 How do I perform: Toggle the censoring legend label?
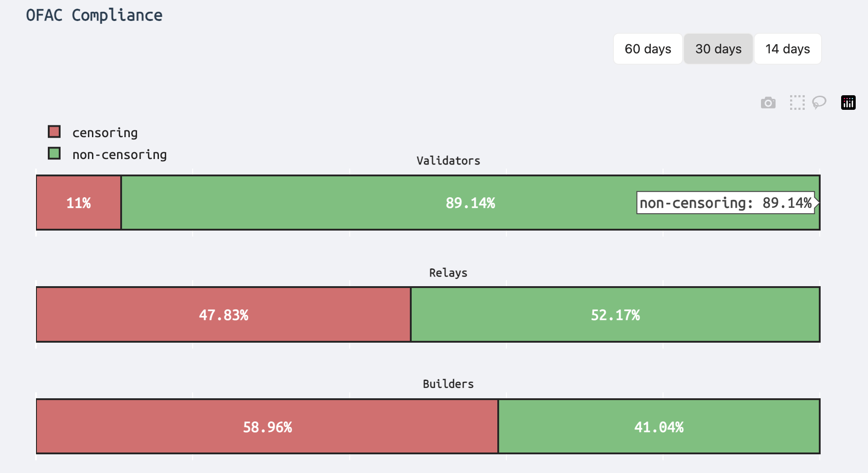pyautogui.click(x=105, y=133)
